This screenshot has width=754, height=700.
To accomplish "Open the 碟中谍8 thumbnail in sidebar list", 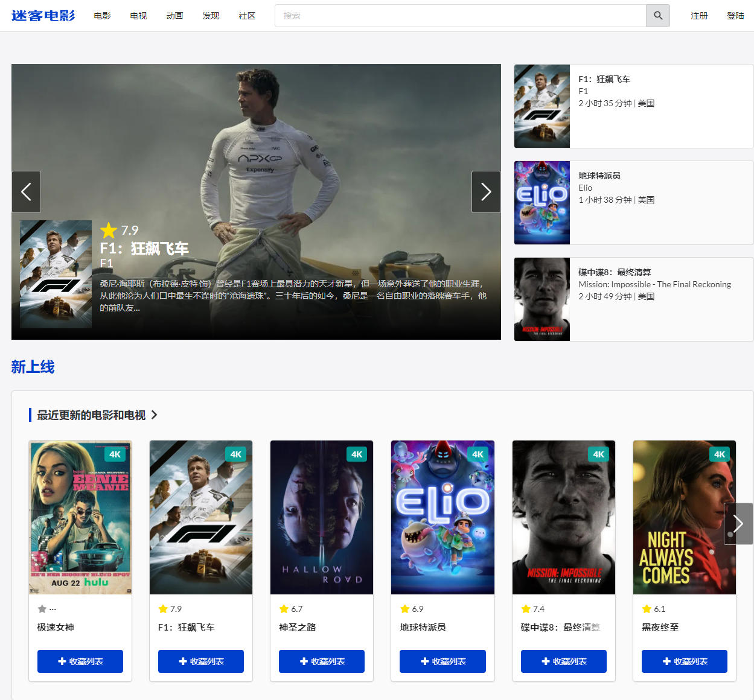I will [542, 299].
